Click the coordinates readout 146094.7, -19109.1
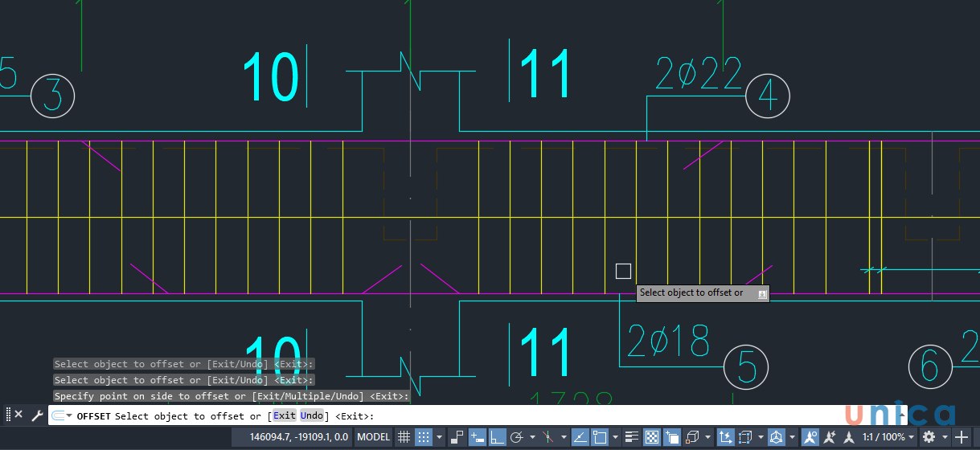980x450 pixels. [298, 437]
